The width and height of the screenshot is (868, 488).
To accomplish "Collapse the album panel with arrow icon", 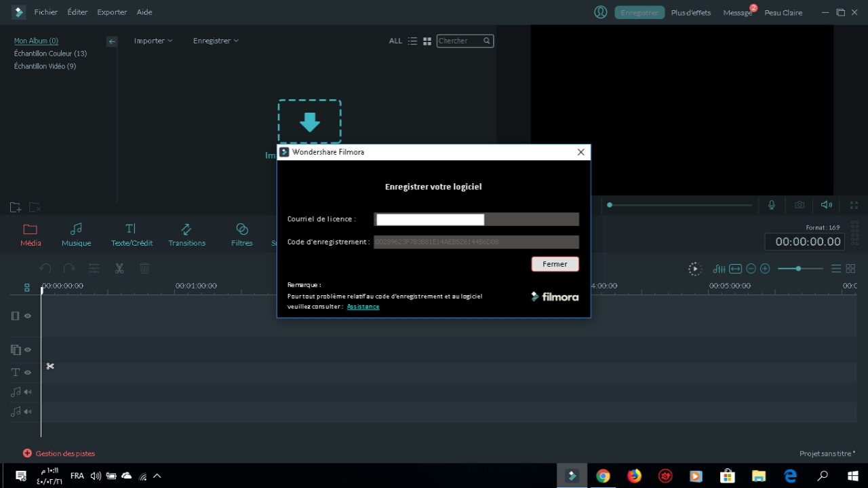I will (112, 41).
